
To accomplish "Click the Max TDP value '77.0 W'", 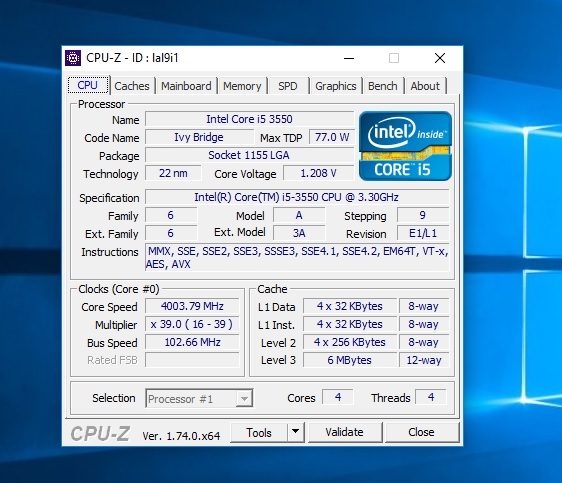I will click(x=332, y=137).
